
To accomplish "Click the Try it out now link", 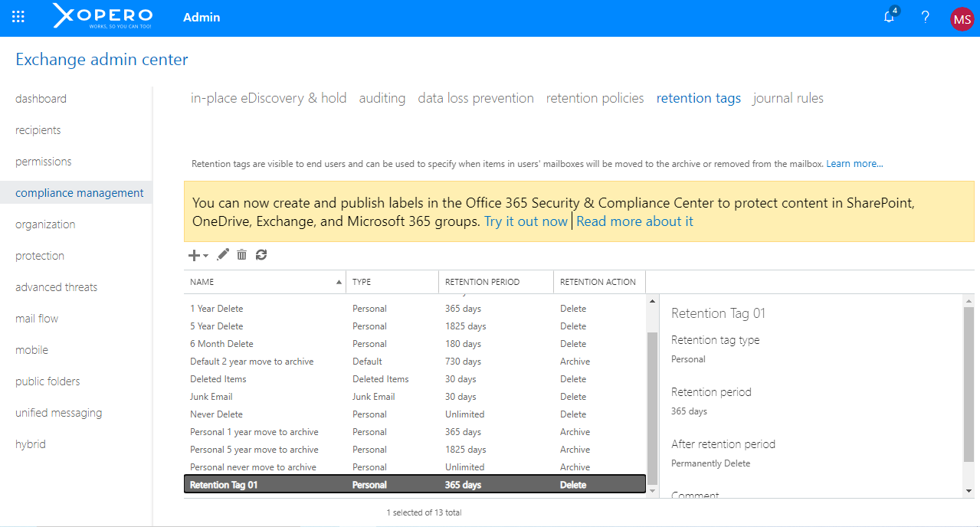I will [526, 221].
